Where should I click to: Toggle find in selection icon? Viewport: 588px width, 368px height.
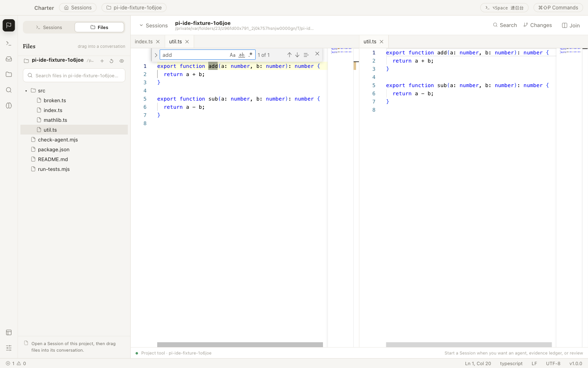pyautogui.click(x=306, y=55)
